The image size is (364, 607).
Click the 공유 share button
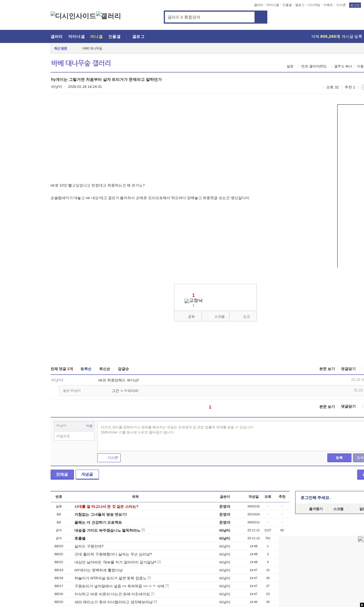tap(188, 316)
